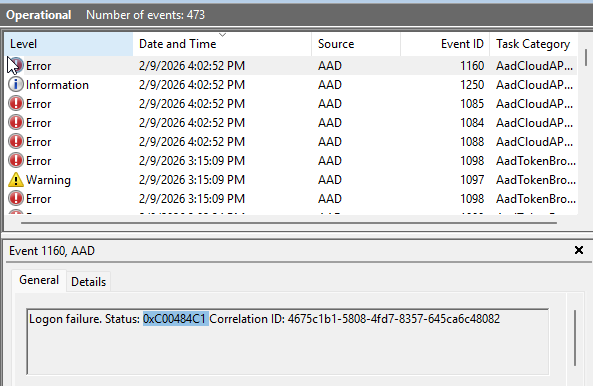
Task: Click the Information icon for event 1250
Action: coord(16,84)
